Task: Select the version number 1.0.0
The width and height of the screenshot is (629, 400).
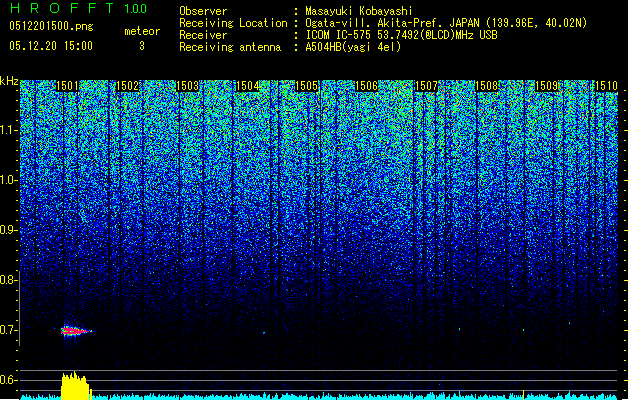Action: pos(135,8)
